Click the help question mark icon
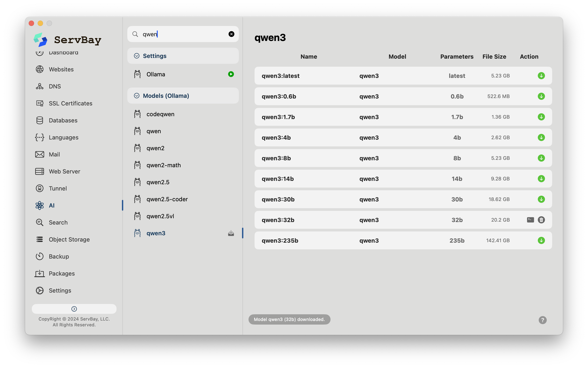The height and width of the screenshot is (368, 588). coord(542,320)
